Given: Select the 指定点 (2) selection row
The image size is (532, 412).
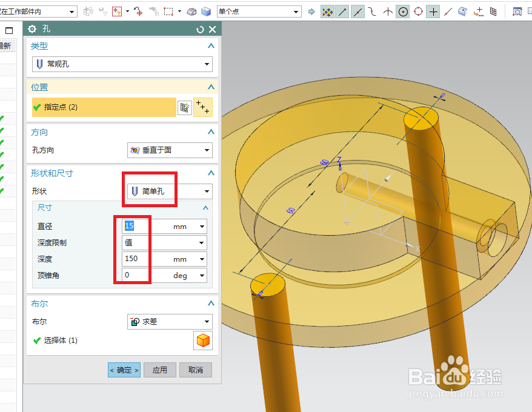Looking at the screenshot, I should coord(104,107).
